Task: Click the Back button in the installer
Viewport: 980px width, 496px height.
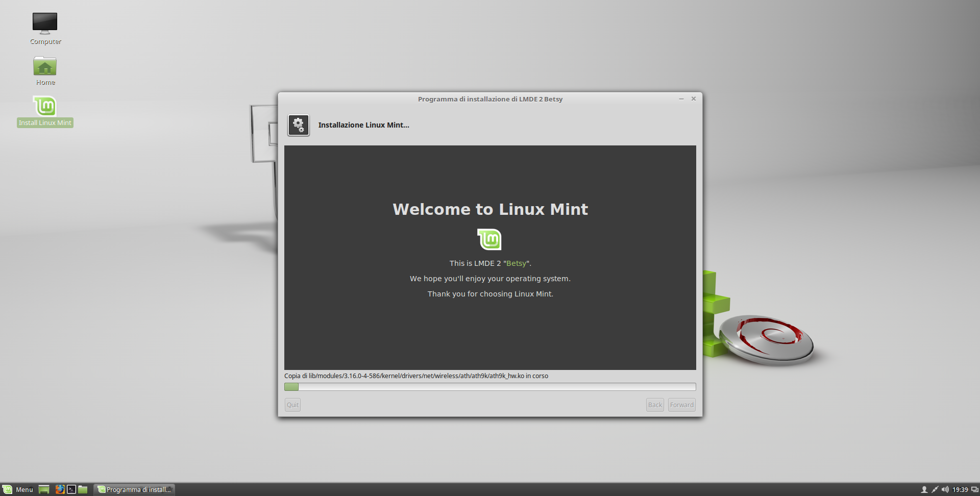Action: pos(655,405)
